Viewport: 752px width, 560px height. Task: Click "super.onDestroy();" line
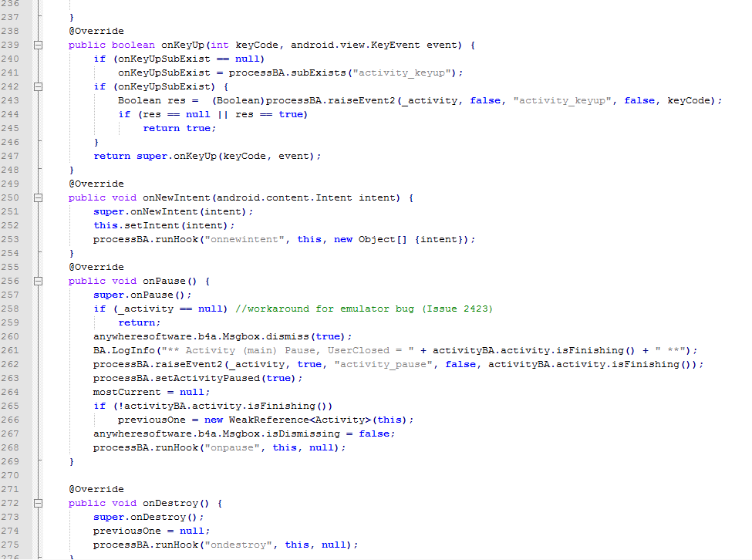pos(148,517)
